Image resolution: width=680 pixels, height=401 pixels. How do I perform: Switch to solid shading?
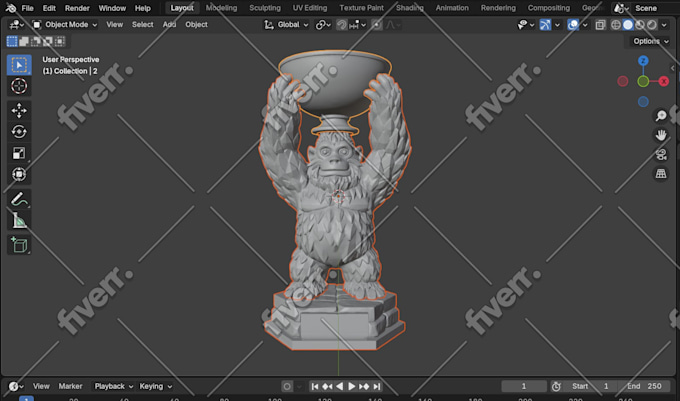(628, 25)
